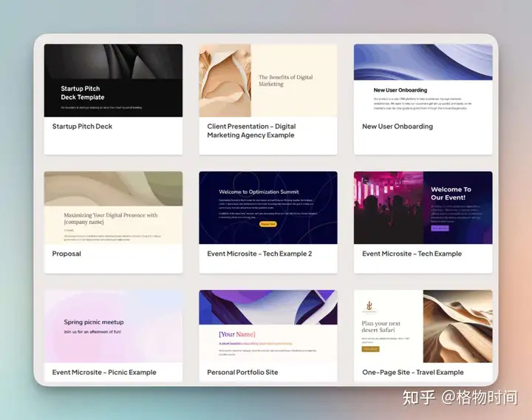Click 'Event Microsite – Tech Example 2' title

click(259, 254)
